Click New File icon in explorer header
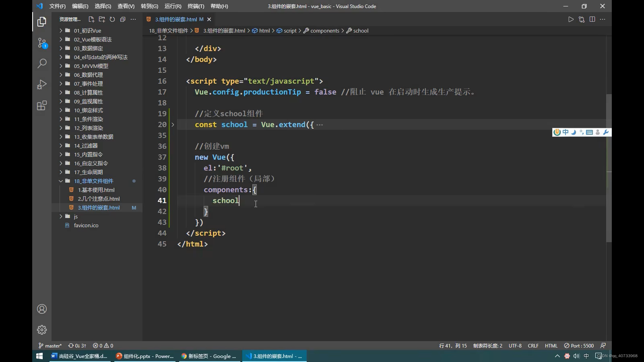Image resolution: width=644 pixels, height=362 pixels. pyautogui.click(x=91, y=19)
